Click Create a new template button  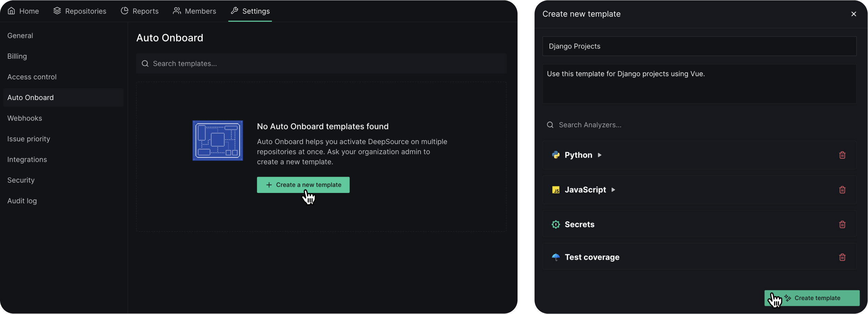[x=303, y=185]
